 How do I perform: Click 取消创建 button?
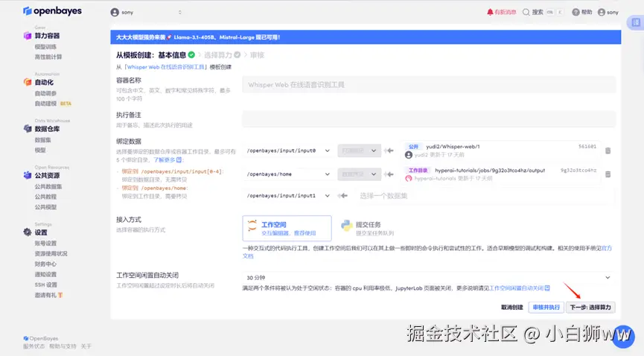pos(511,307)
